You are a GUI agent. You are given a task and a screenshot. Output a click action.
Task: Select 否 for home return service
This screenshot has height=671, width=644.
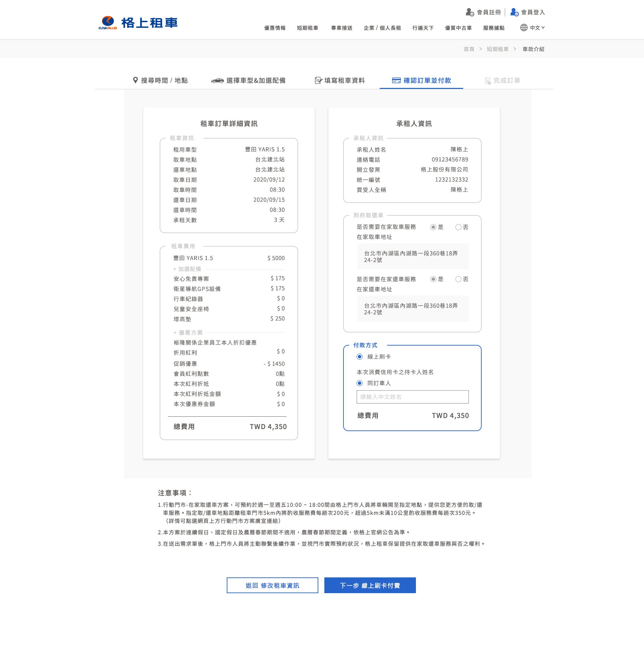coord(458,279)
